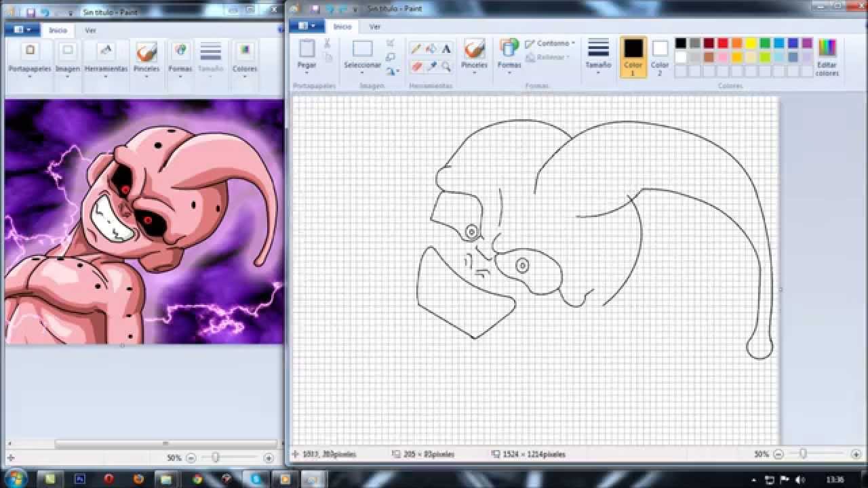Viewport: 868px width, 488px height.
Task: Click the Windows Start button
Action: point(15,478)
